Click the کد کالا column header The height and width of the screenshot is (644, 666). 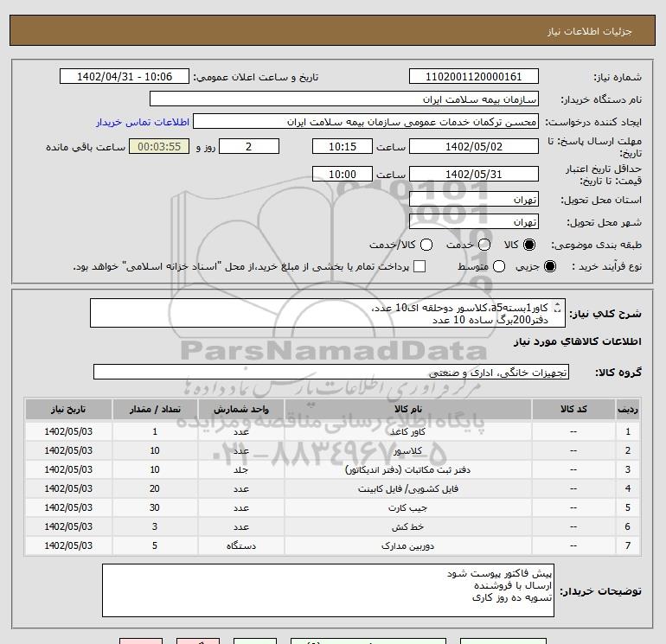pyautogui.click(x=573, y=409)
